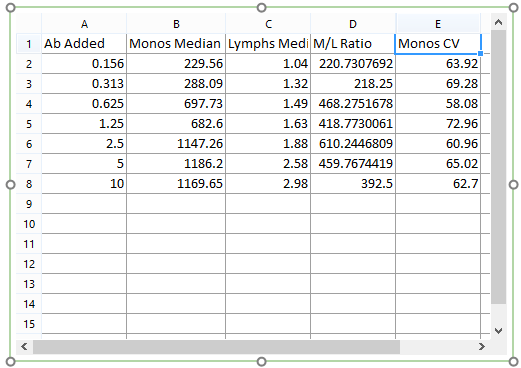This screenshot has height=368, width=521.
Task: Click cell with value 1.25
Action: [x=84, y=124]
